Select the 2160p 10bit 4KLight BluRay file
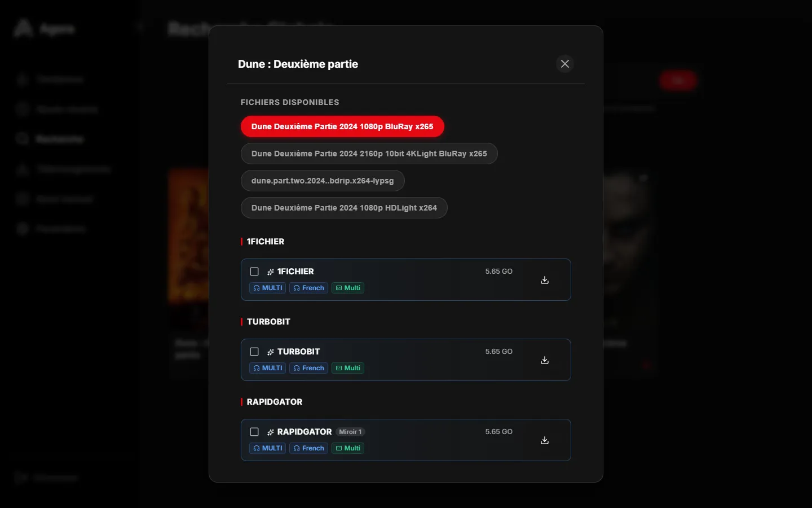Viewport: 812px width, 508px height. click(x=369, y=154)
